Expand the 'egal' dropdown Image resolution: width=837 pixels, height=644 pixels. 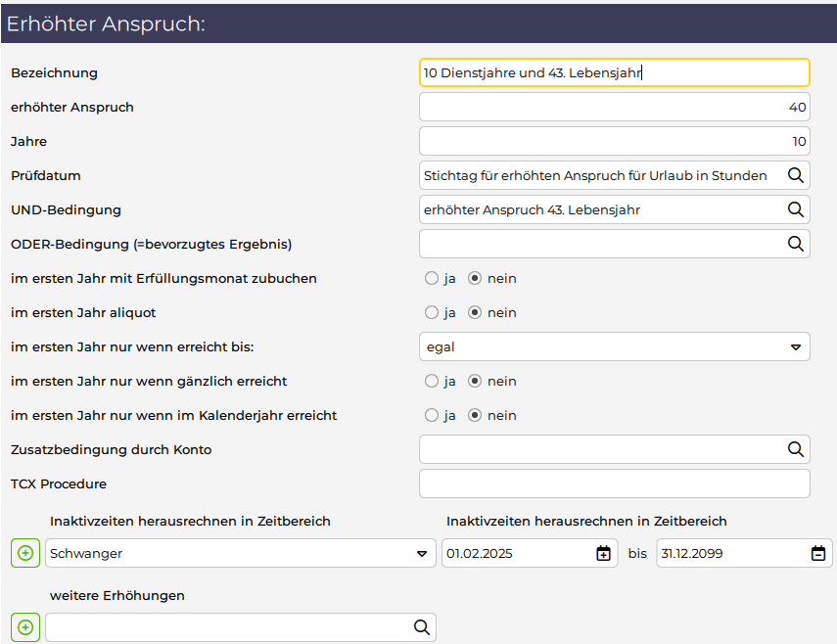[x=614, y=346]
